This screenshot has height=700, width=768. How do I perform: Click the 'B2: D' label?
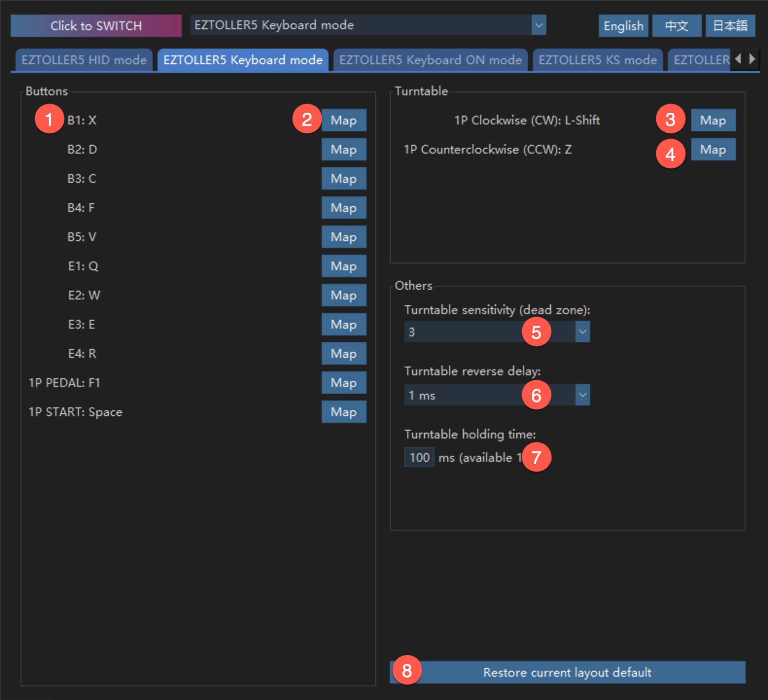coord(82,149)
